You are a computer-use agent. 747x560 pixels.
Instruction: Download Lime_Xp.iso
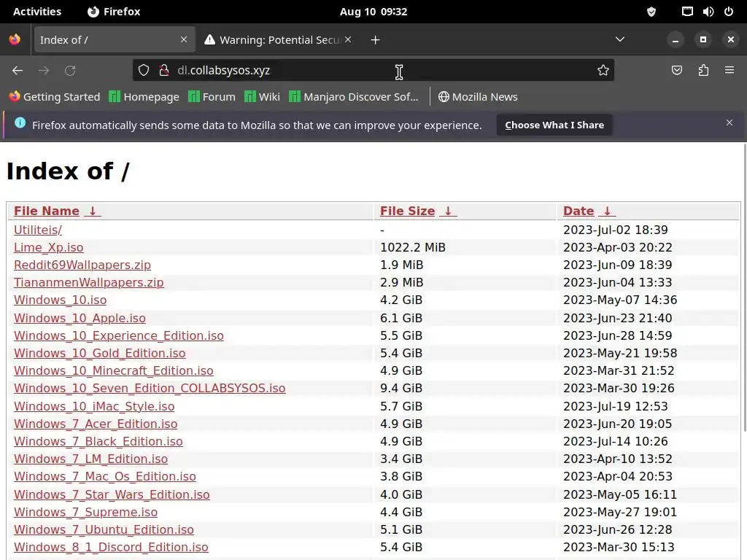[49, 248]
